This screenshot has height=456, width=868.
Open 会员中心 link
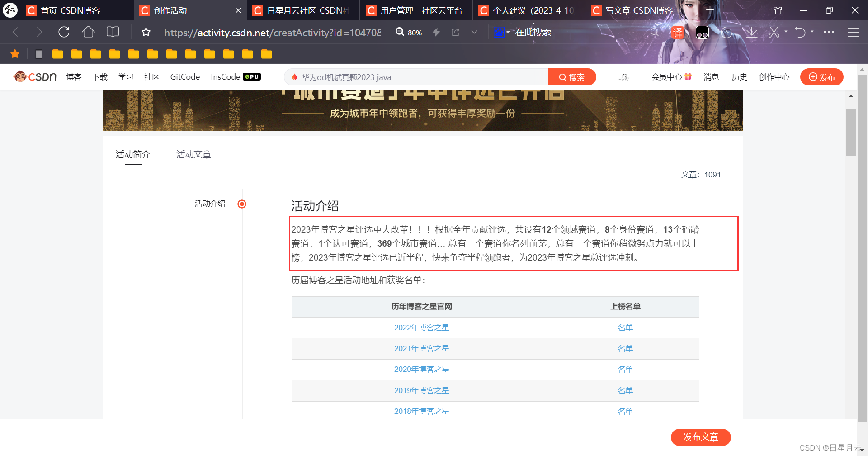tap(671, 77)
